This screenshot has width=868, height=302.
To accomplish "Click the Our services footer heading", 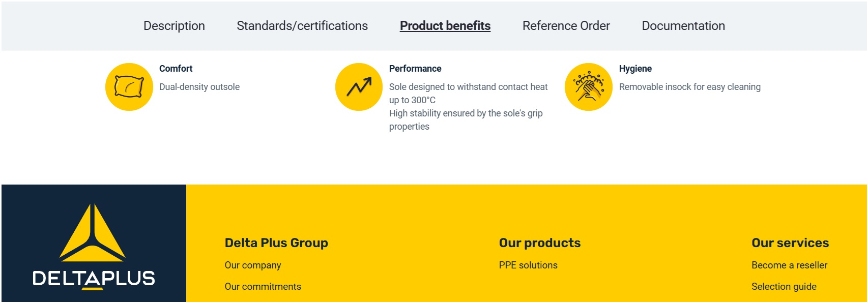I will pyautogui.click(x=790, y=243).
